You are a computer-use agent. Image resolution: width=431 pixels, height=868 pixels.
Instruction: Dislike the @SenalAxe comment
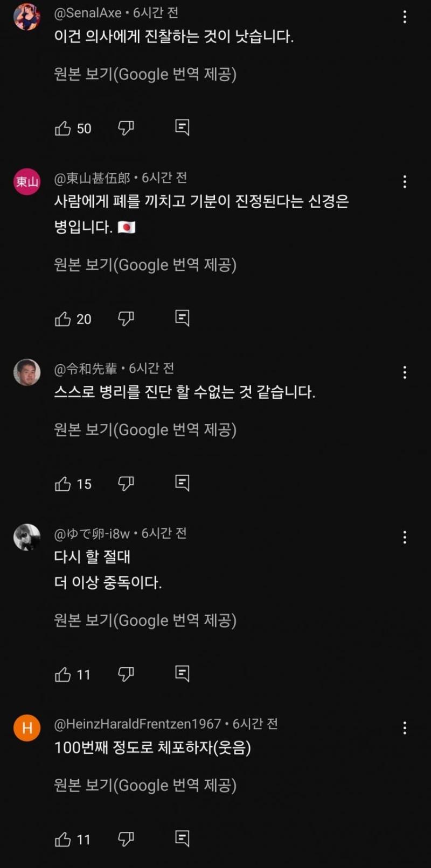pyautogui.click(x=126, y=128)
